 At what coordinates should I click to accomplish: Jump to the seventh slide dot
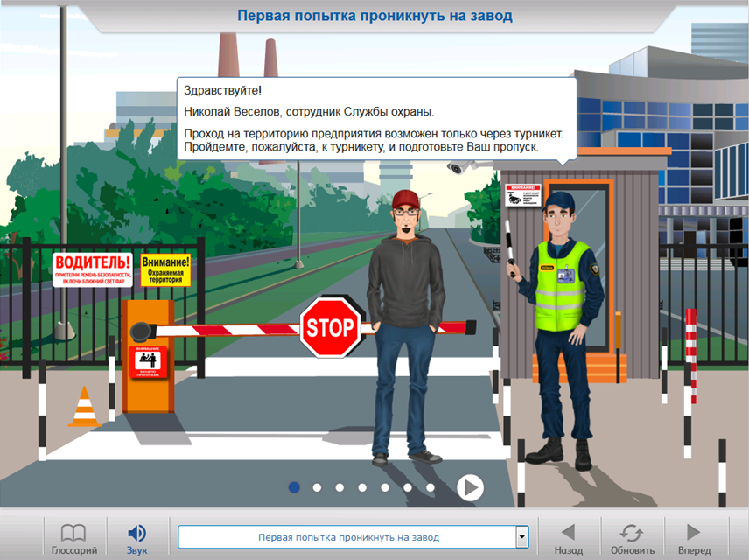click(430, 488)
